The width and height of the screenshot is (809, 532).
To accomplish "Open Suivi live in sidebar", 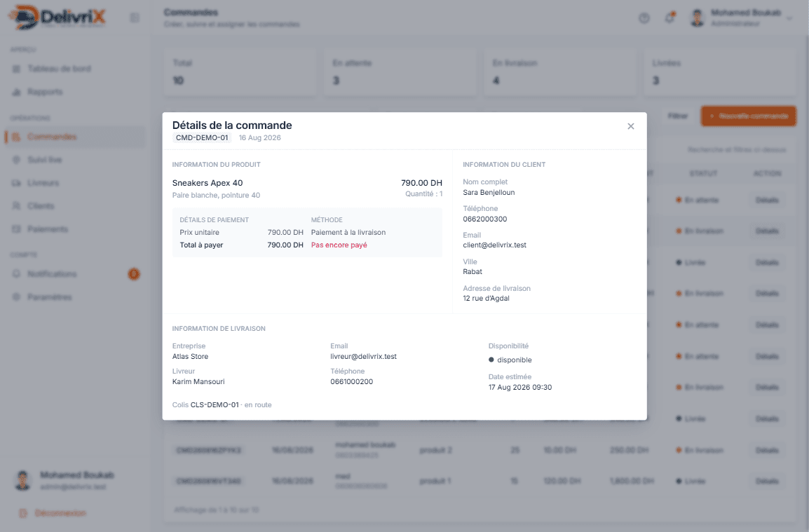I will [45, 160].
